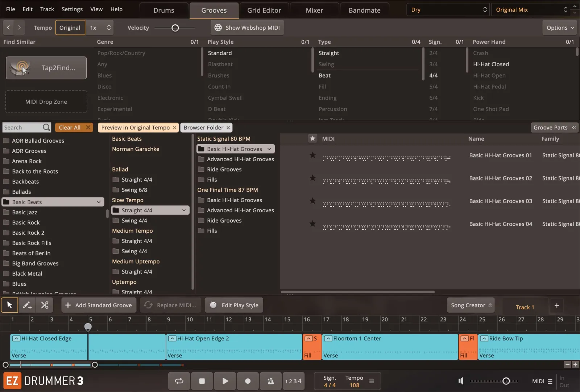Click the Clear All button
580x392 pixels.
pyautogui.click(x=74, y=128)
